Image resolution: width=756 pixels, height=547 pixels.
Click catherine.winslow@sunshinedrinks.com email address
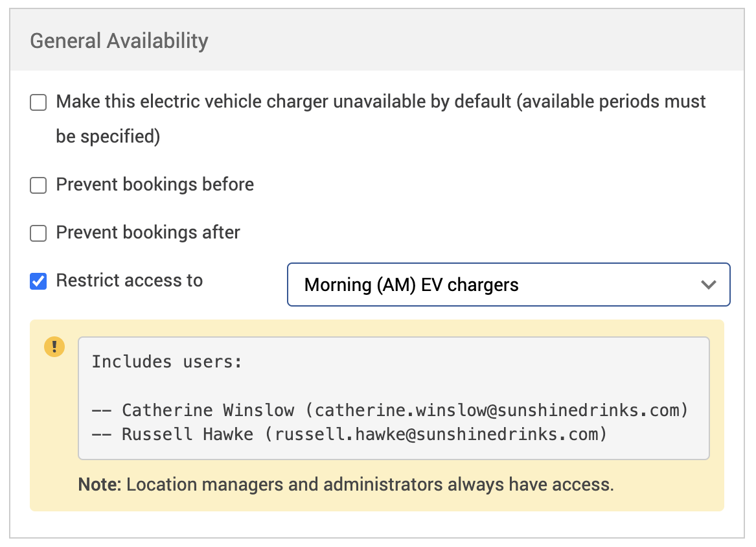496,410
